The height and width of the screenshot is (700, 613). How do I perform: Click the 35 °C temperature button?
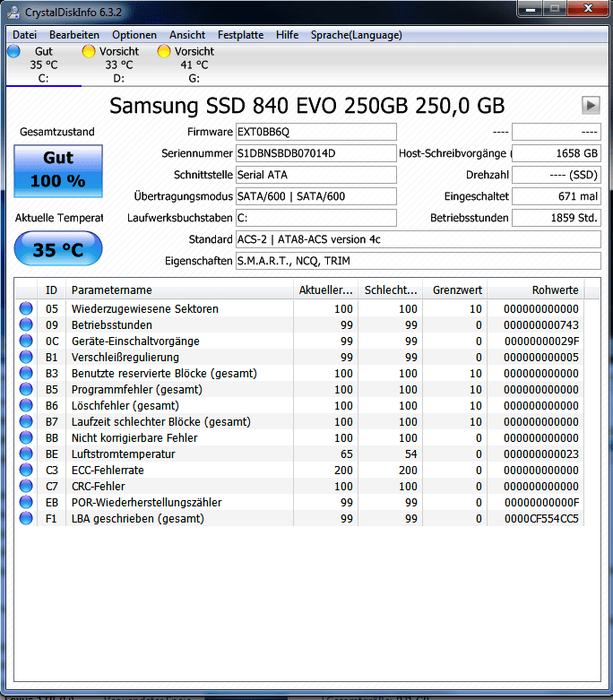pyautogui.click(x=58, y=248)
